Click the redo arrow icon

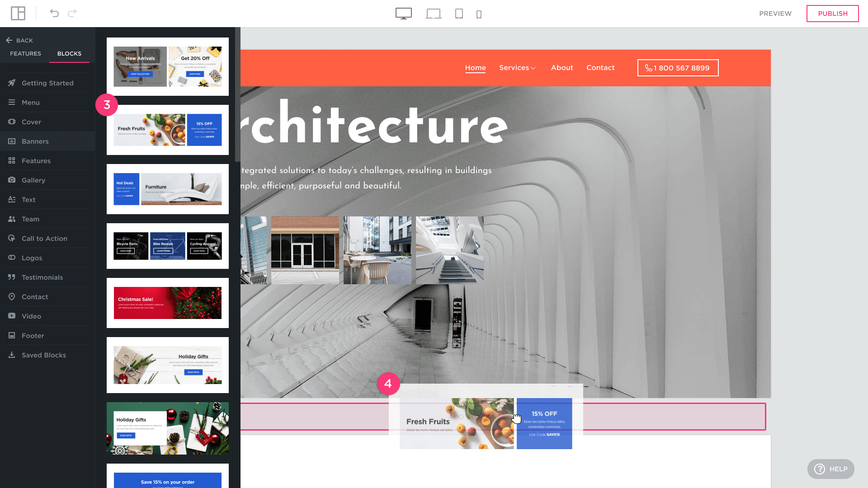[x=72, y=14]
